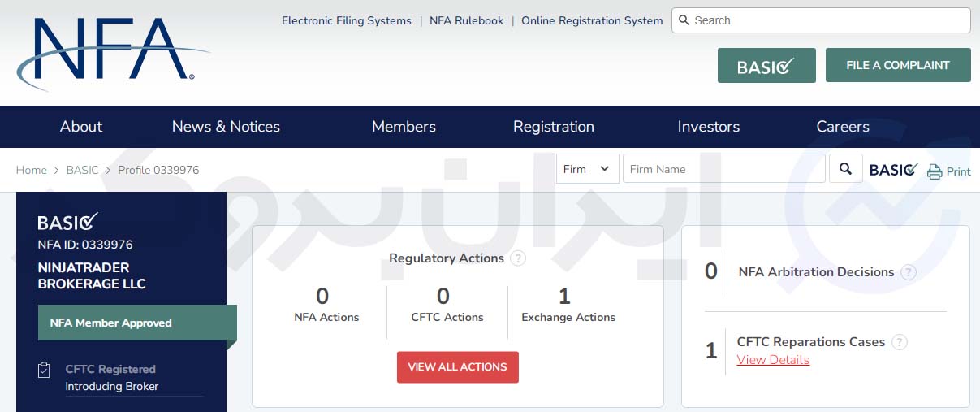
Task: Click the Exchange Actions count
Action: coord(565,296)
